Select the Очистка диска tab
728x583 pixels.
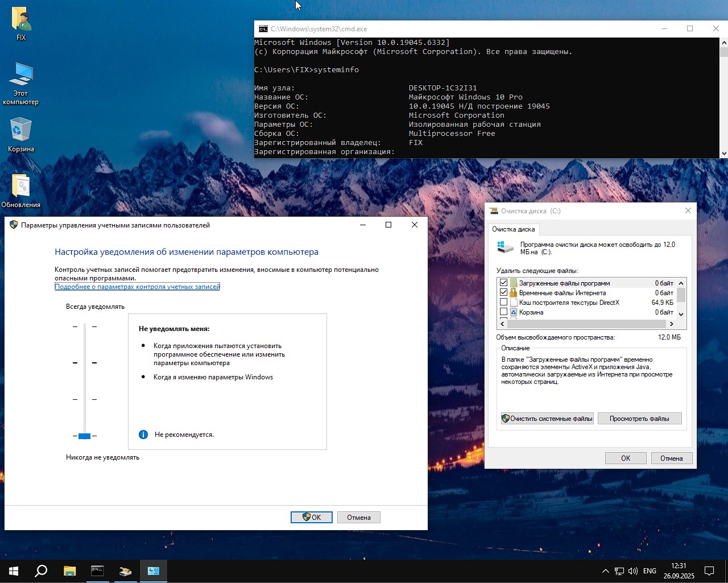(513, 229)
